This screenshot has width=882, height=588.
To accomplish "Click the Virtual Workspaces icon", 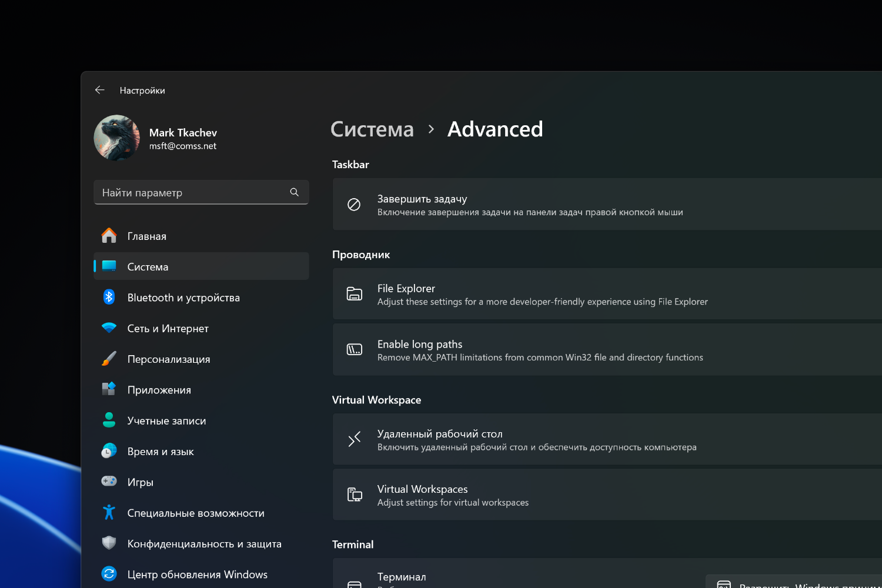I will (355, 495).
